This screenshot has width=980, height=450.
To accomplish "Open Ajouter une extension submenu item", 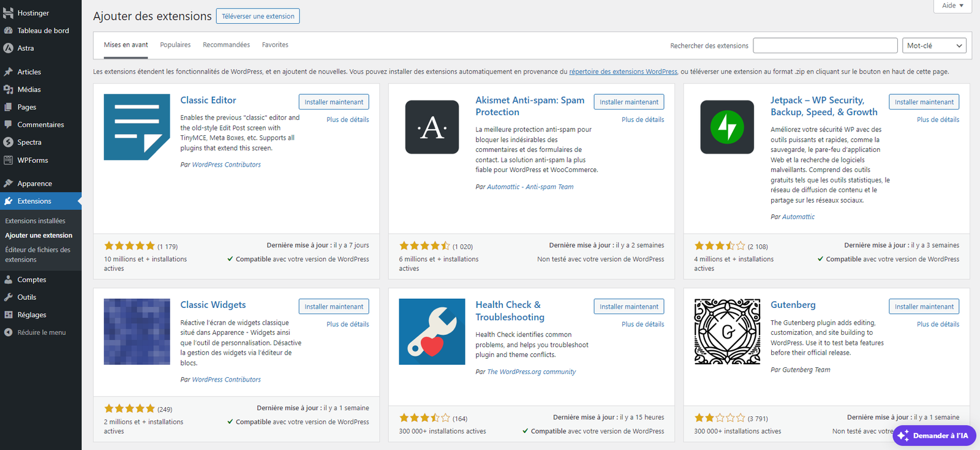I will click(39, 235).
